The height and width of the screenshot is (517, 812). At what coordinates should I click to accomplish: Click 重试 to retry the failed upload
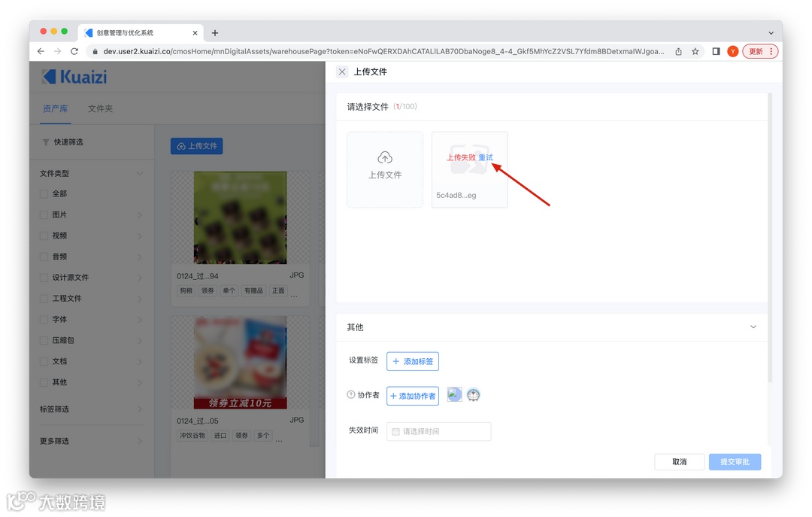pyautogui.click(x=486, y=159)
